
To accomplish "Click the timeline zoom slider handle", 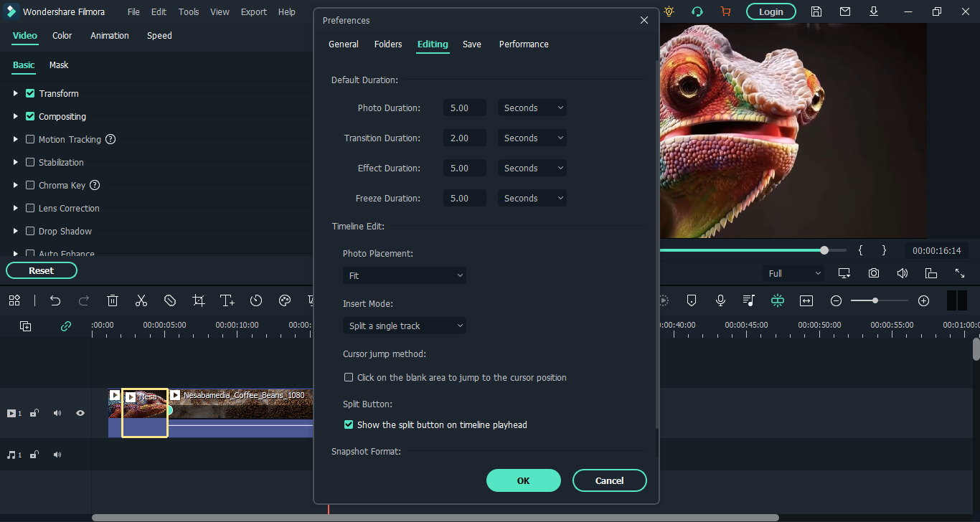I will point(875,300).
